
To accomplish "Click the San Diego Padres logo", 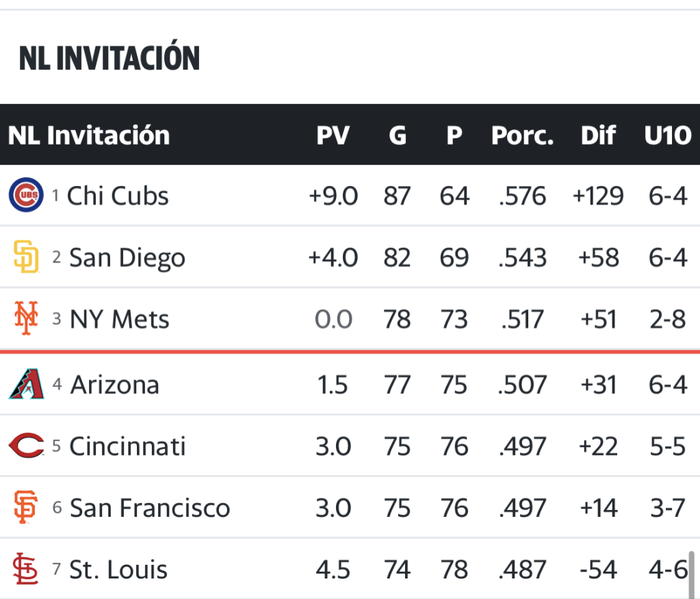I will click(26, 257).
